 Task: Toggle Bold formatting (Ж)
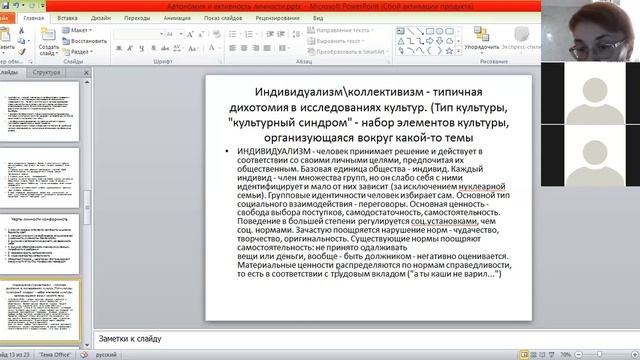(119, 48)
